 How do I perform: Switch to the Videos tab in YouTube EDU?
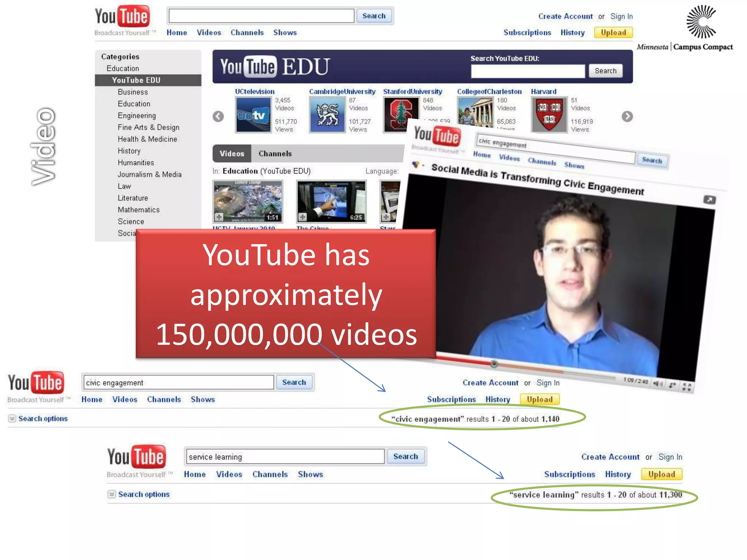pyautogui.click(x=232, y=153)
